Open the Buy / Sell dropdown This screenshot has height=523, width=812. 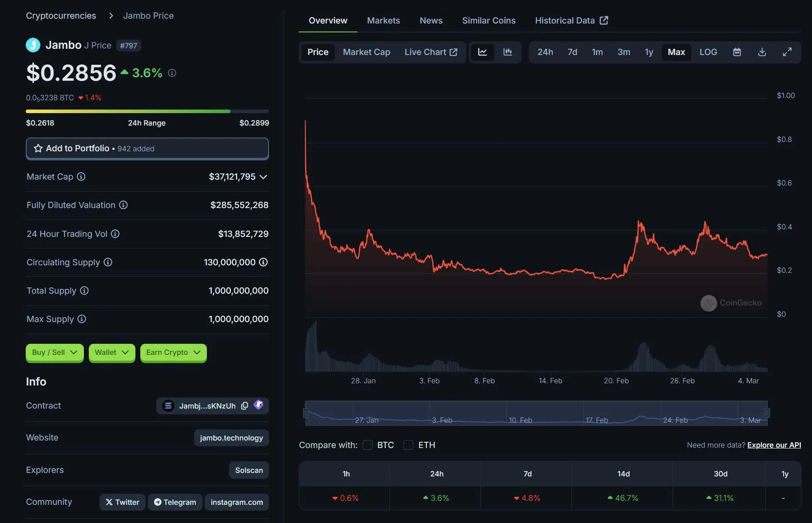(54, 353)
